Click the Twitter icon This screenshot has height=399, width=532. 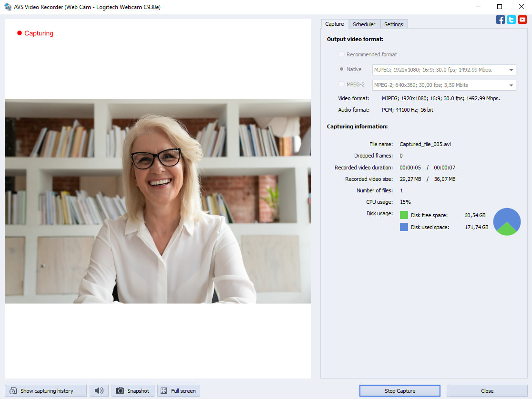coord(511,20)
